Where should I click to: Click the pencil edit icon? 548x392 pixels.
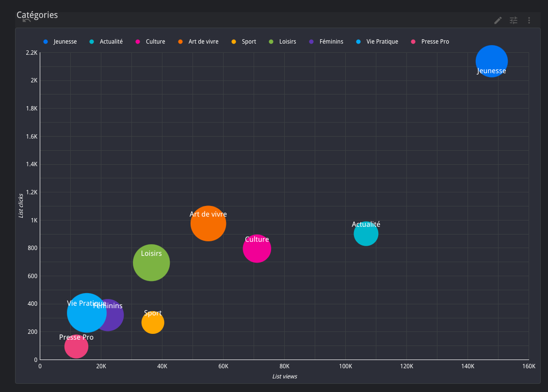[x=498, y=20]
